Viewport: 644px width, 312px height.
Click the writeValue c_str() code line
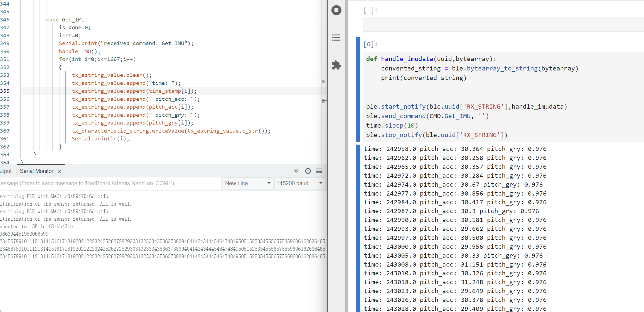[171, 131]
